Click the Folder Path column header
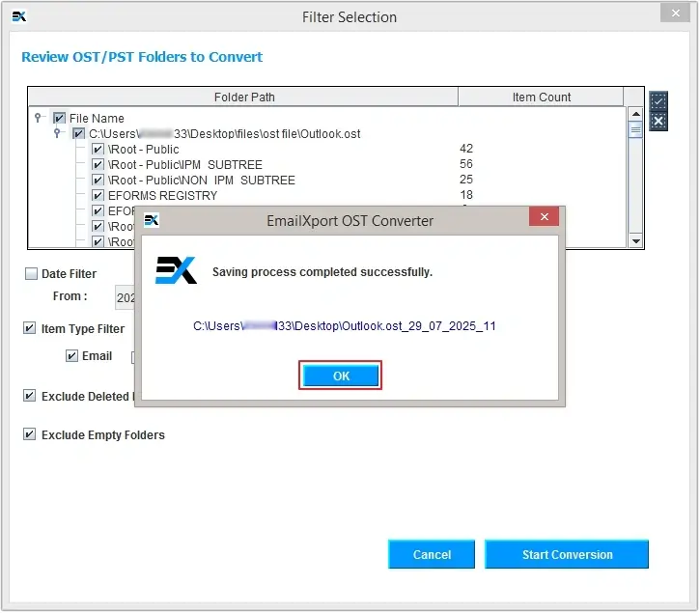 tap(242, 98)
